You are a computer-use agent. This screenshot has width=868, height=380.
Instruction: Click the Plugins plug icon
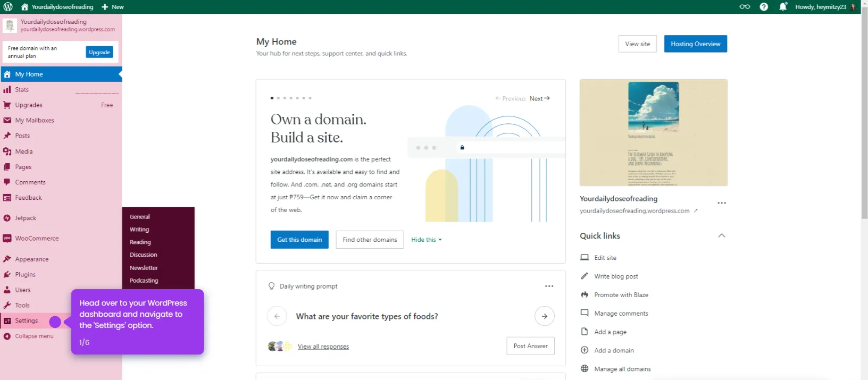pyautogui.click(x=7, y=275)
